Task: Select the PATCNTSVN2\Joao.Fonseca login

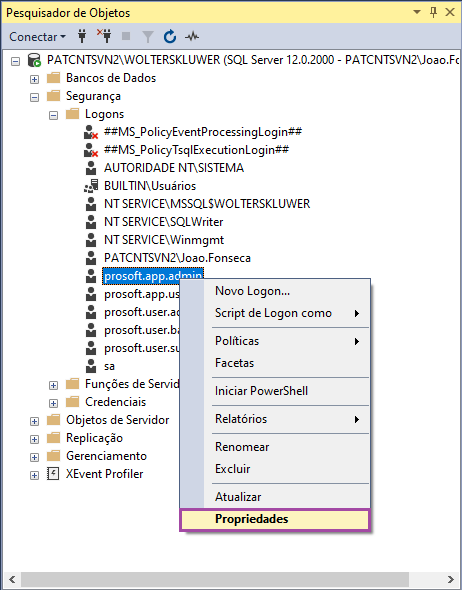Action: 177,258
